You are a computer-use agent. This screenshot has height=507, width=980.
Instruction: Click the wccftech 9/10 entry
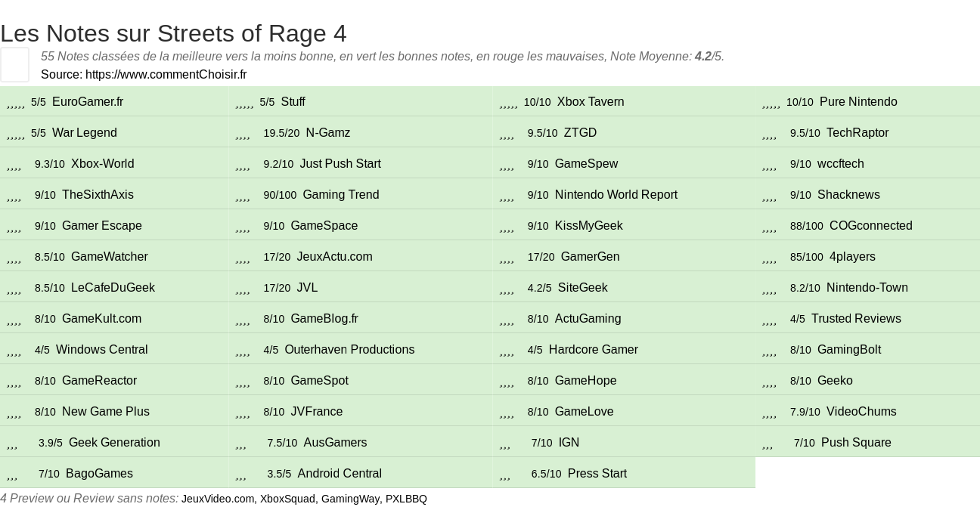pos(868,163)
